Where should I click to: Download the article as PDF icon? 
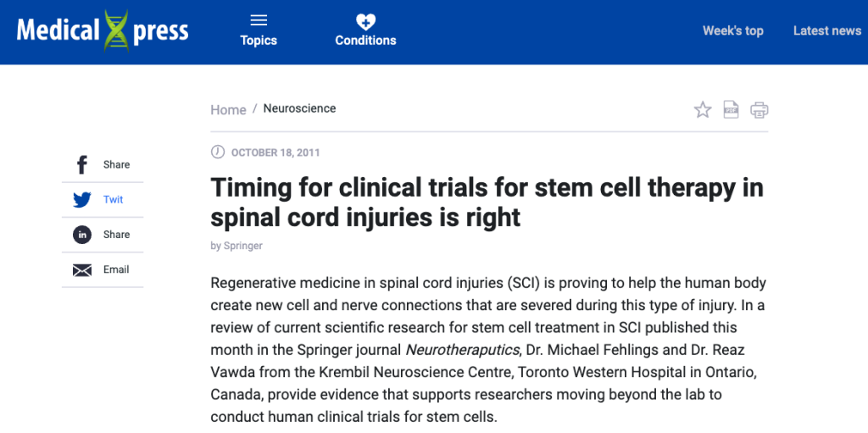point(732,109)
